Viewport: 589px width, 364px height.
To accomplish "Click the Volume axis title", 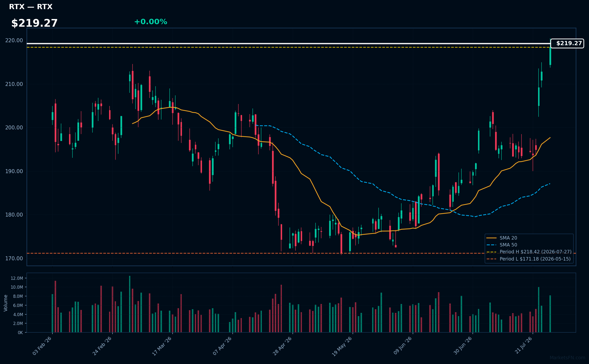I will pos(6,303).
